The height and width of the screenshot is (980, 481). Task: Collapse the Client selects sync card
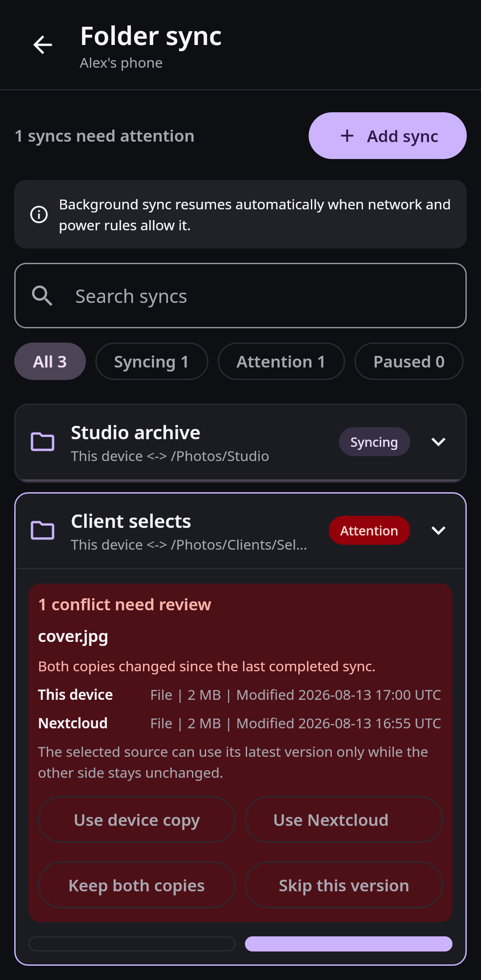pos(439,531)
